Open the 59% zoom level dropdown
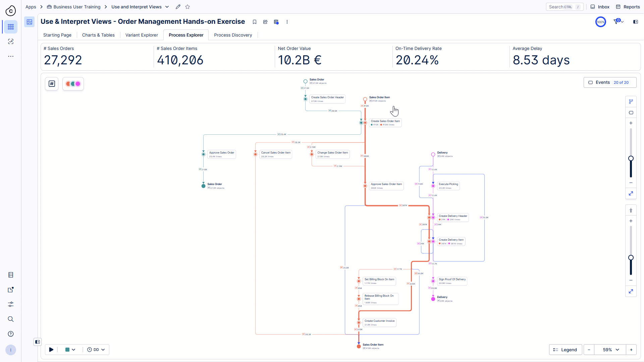644x362 pixels. pyautogui.click(x=609, y=350)
